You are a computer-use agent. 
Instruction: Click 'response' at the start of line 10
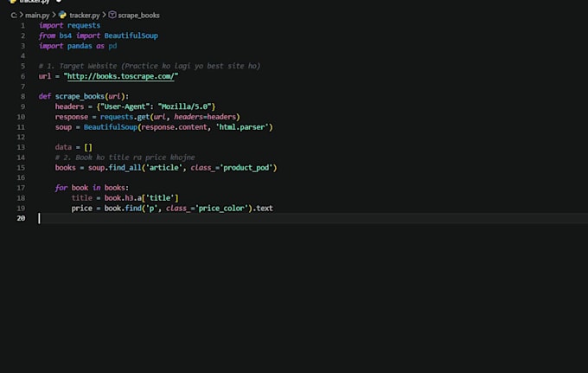click(71, 117)
